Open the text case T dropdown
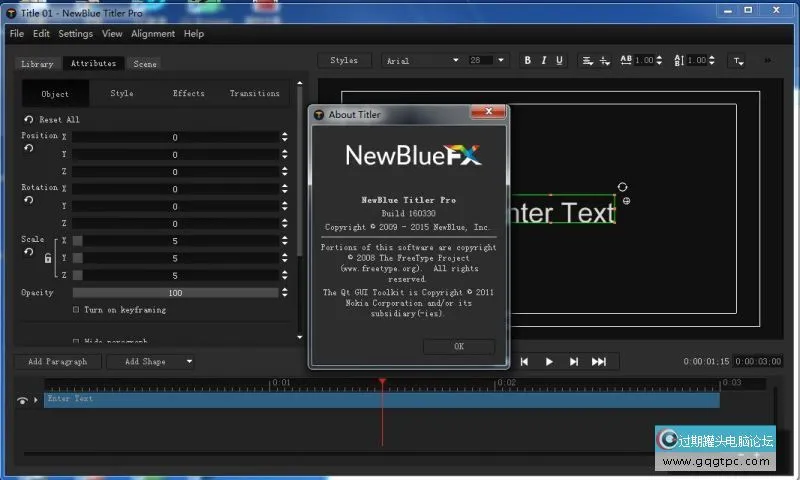The image size is (800, 480). 738,61
